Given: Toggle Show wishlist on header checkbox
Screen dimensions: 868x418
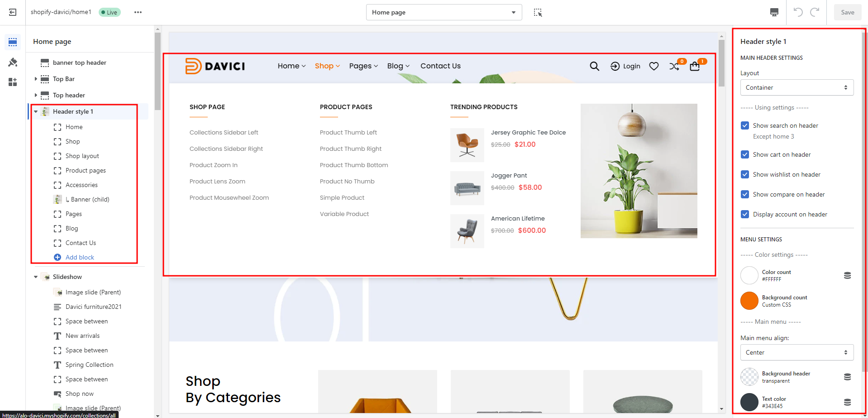Looking at the screenshot, I should pos(745,174).
